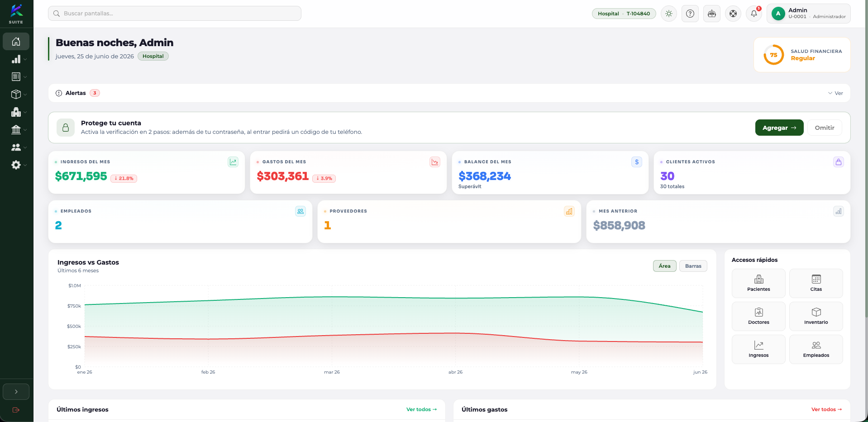Switch chart to Barras view
Viewport: 868px width, 422px height.
tap(693, 266)
